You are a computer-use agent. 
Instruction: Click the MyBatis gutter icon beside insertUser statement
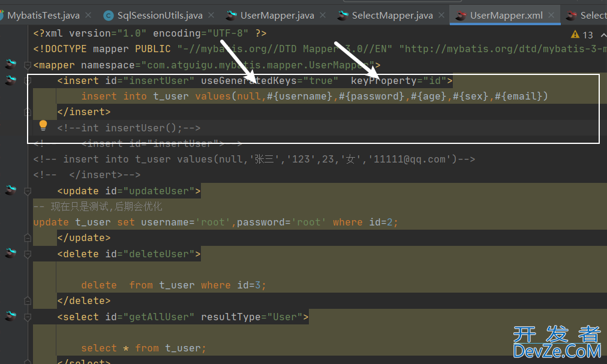10,80
